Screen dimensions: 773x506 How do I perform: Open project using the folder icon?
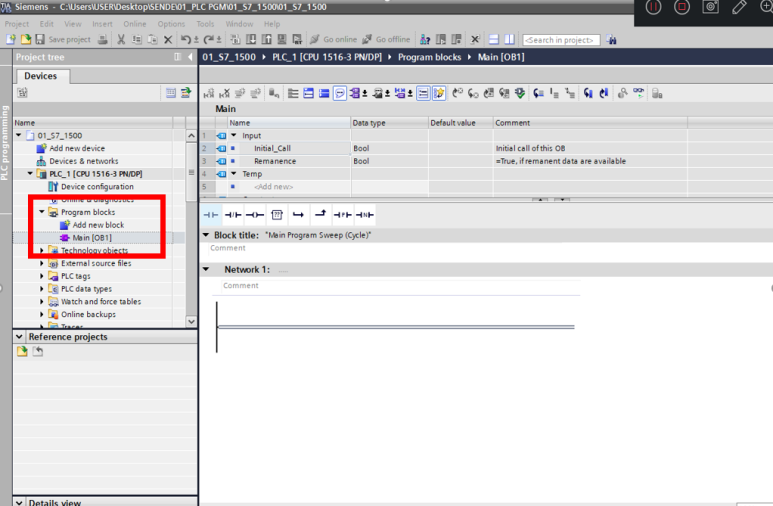click(x=26, y=39)
